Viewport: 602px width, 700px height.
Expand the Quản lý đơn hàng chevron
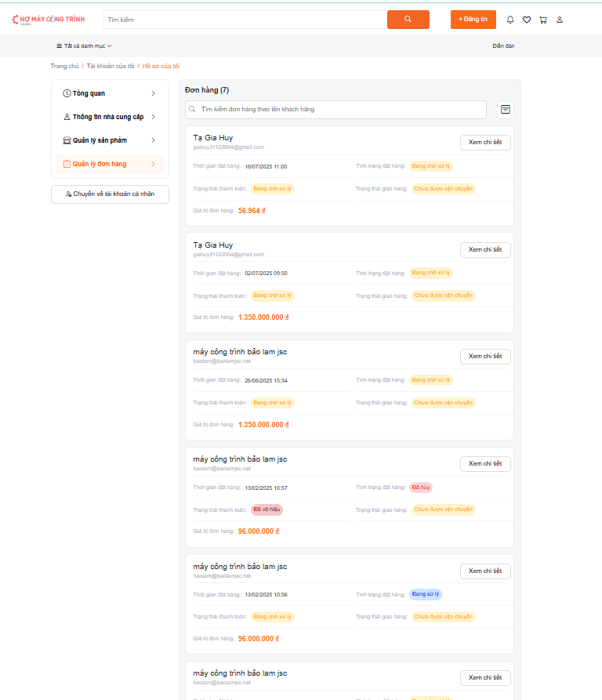pyautogui.click(x=153, y=164)
